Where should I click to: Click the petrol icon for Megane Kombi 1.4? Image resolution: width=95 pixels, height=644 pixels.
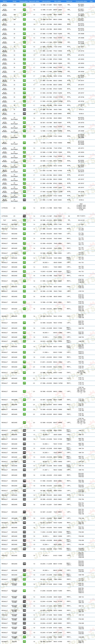[x=24, y=579]
